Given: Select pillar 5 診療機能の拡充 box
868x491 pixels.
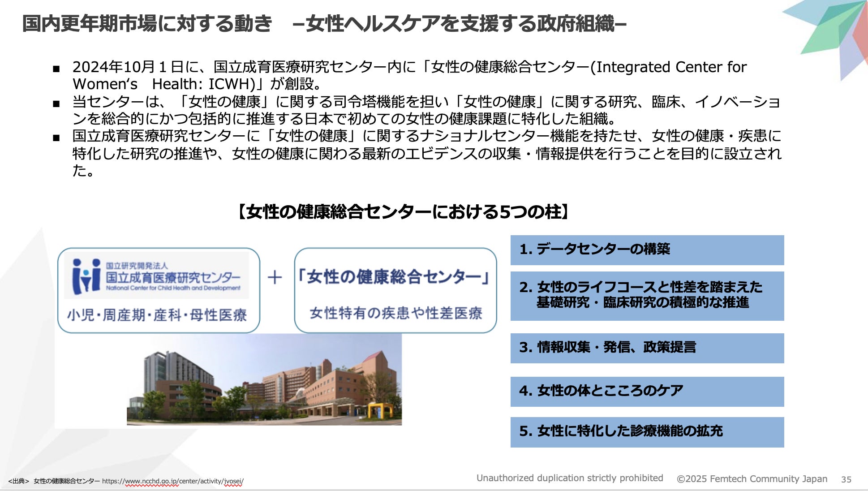Looking at the screenshot, I should [x=647, y=431].
